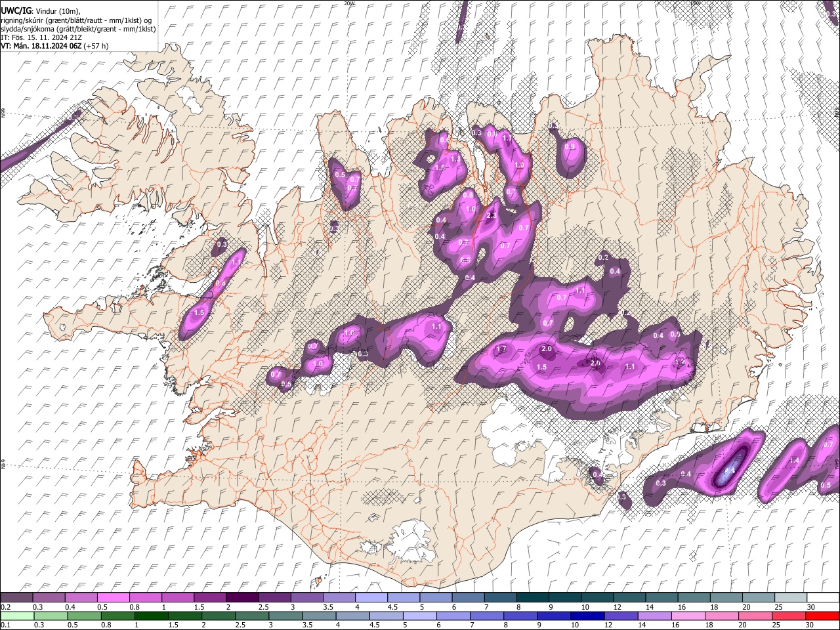
Task: Click the '2.3' value label on the map
Action: coord(492,215)
